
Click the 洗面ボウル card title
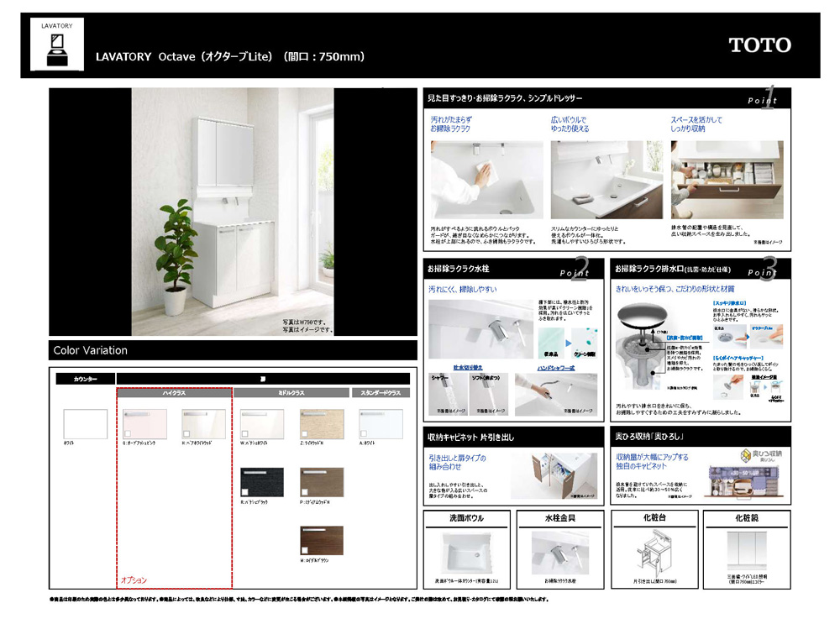click(466, 518)
